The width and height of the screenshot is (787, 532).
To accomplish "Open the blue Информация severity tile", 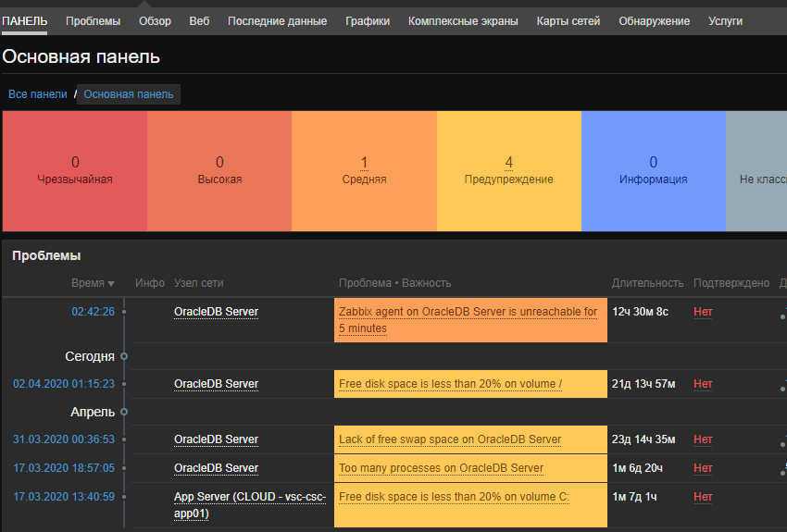I will [x=653, y=170].
